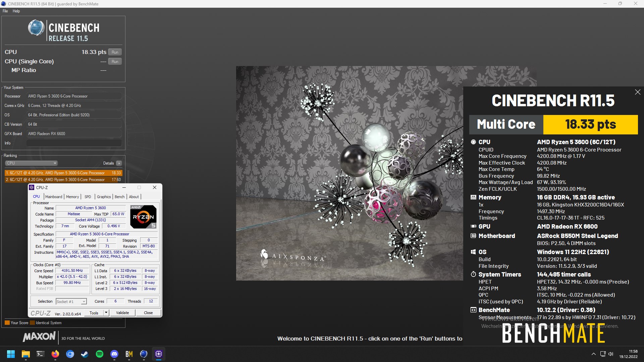This screenshot has height=362, width=644.
Task: Open the Socket #1 selection dropdown
Action: pos(71,302)
